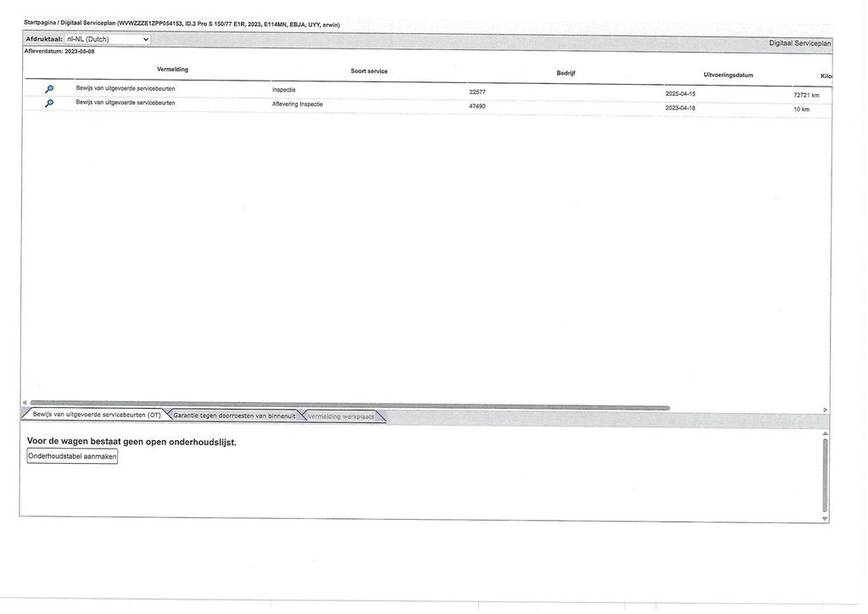The width and height of the screenshot is (868, 614).
Task: Open details magnifier for Aflevering Inspectie row
Action: (x=49, y=103)
